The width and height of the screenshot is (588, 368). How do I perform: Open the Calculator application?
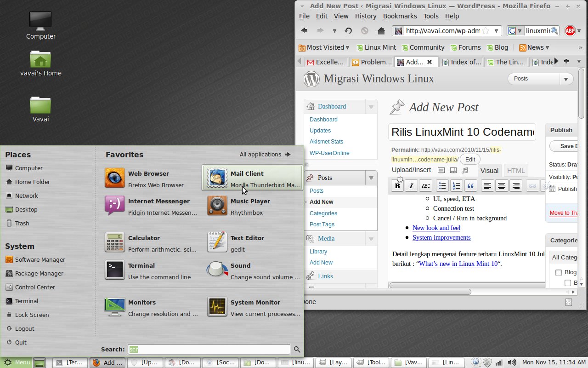click(152, 242)
